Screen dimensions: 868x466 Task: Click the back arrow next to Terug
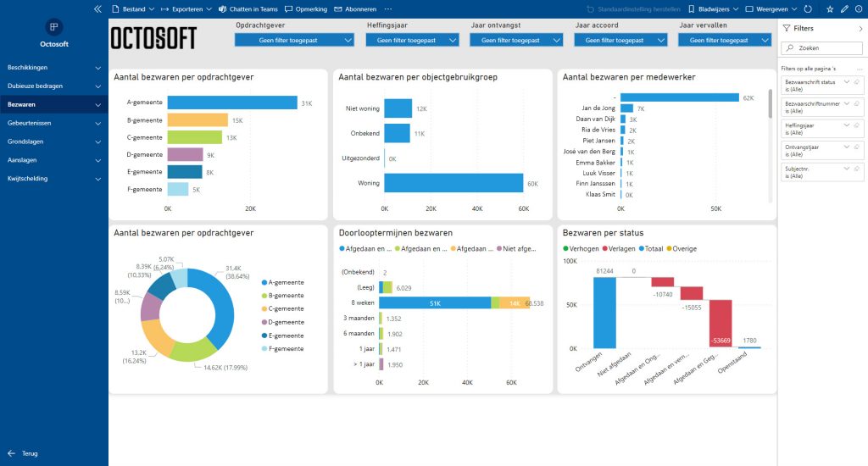tap(11, 453)
